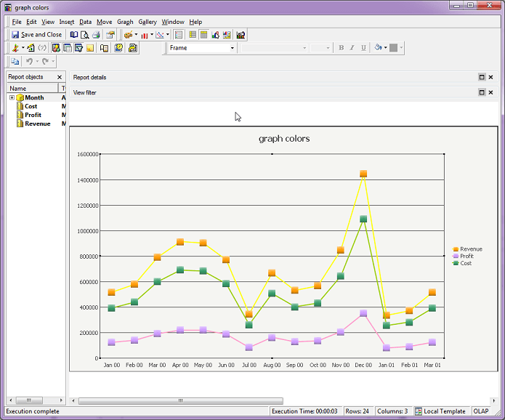
Task: Switch to graph view icon
Action: [215, 35]
